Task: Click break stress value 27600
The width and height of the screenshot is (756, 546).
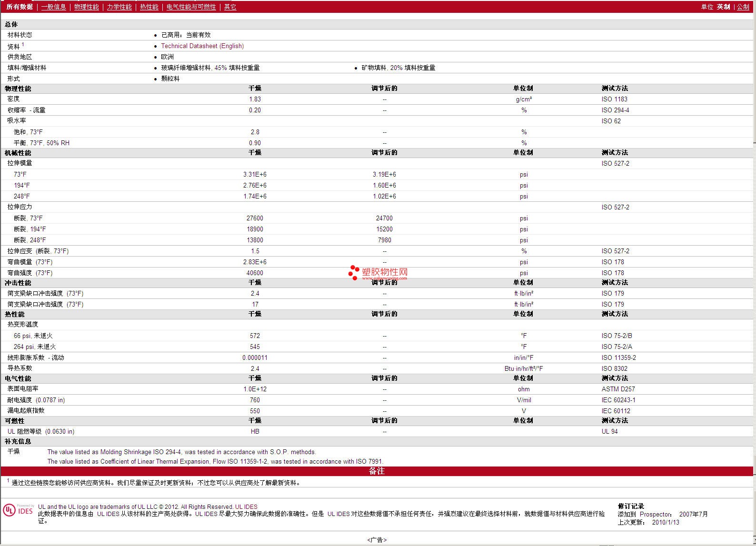Action: [255, 218]
